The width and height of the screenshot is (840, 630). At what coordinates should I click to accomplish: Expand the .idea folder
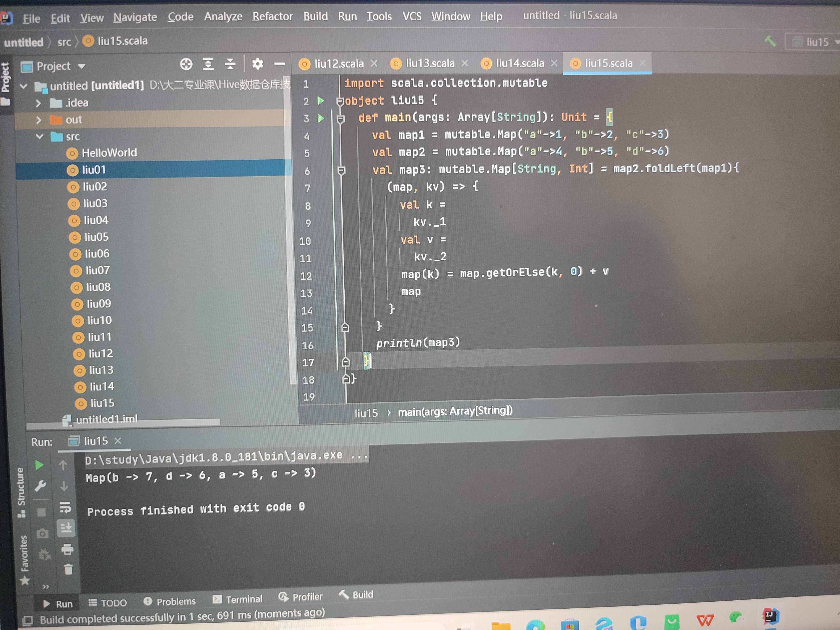pyautogui.click(x=38, y=103)
